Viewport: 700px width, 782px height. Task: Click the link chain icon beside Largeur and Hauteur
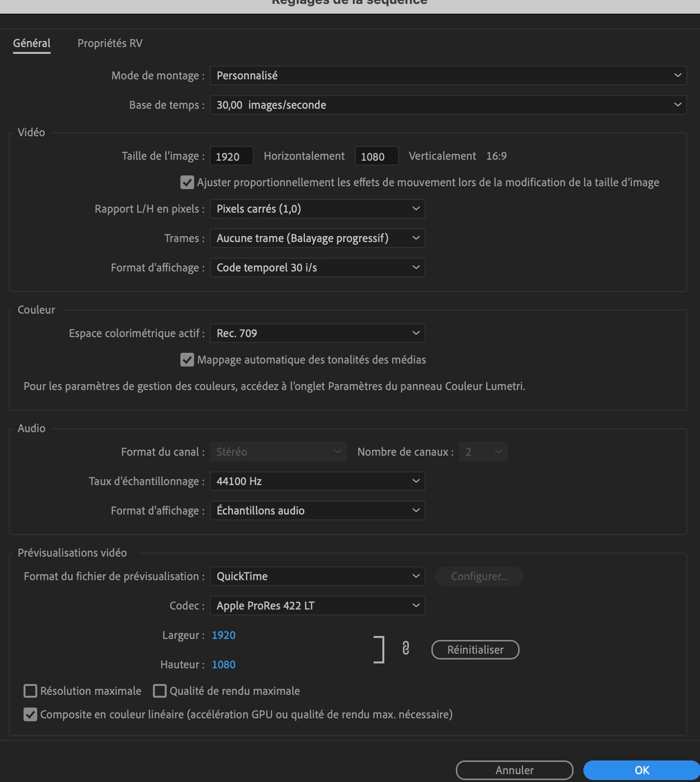click(x=405, y=648)
